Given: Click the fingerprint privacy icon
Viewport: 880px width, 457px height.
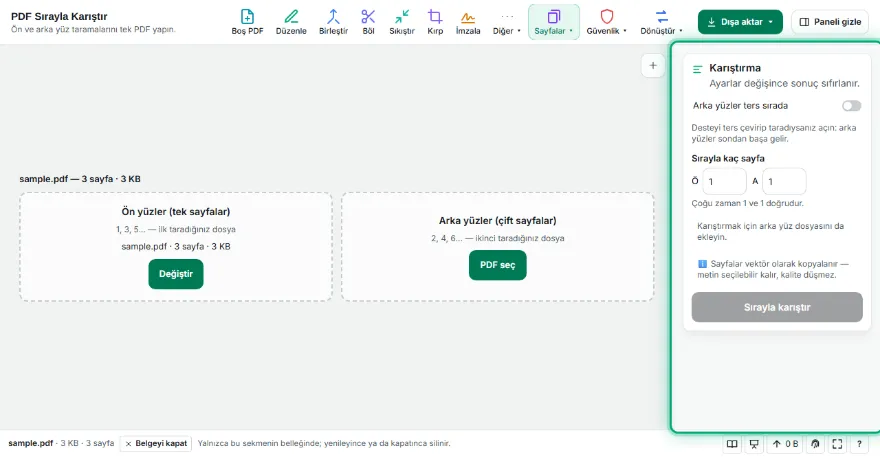Looking at the screenshot, I should (815, 444).
